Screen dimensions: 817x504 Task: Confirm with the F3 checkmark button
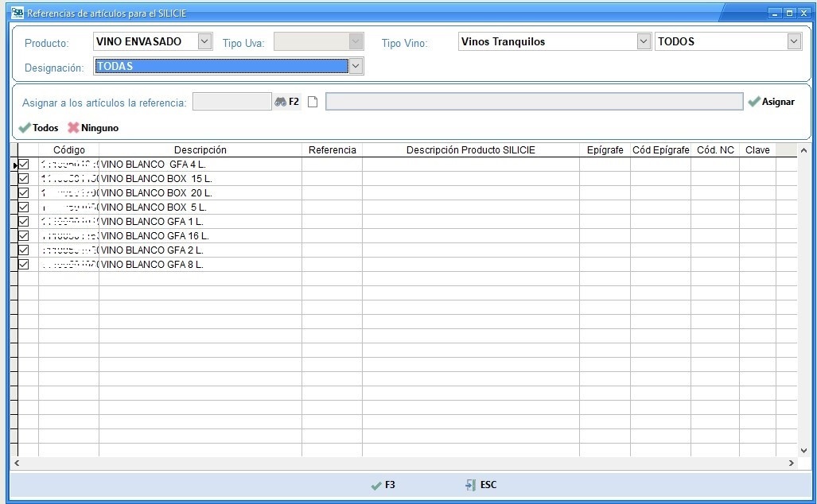[383, 485]
